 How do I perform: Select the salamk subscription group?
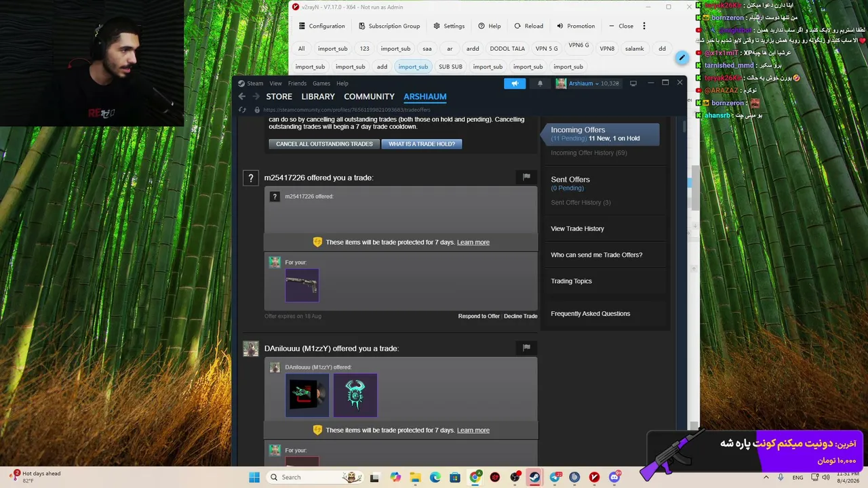pyautogui.click(x=634, y=49)
